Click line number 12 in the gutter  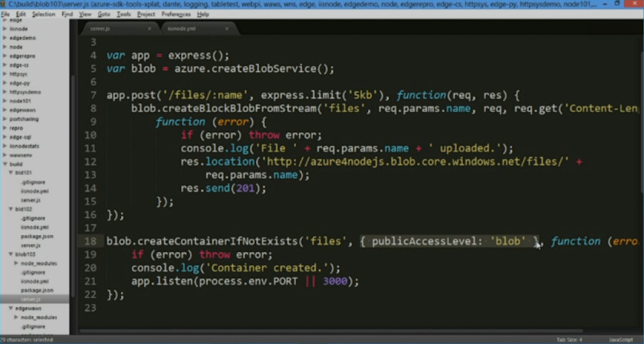point(90,161)
